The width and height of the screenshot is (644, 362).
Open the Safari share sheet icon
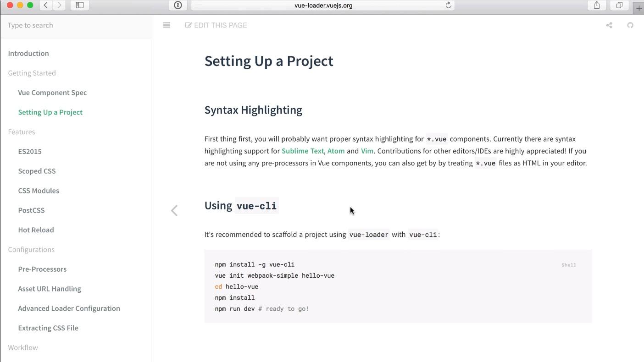[597, 5]
